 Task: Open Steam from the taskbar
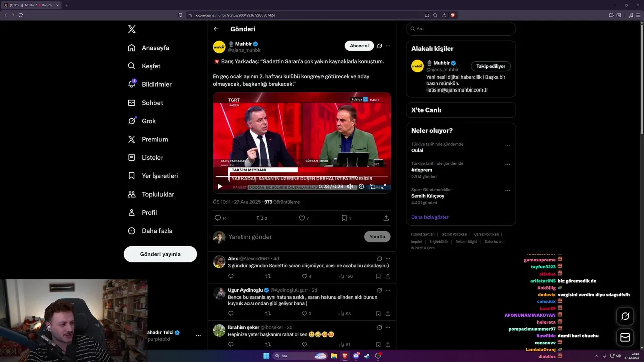coord(367,356)
